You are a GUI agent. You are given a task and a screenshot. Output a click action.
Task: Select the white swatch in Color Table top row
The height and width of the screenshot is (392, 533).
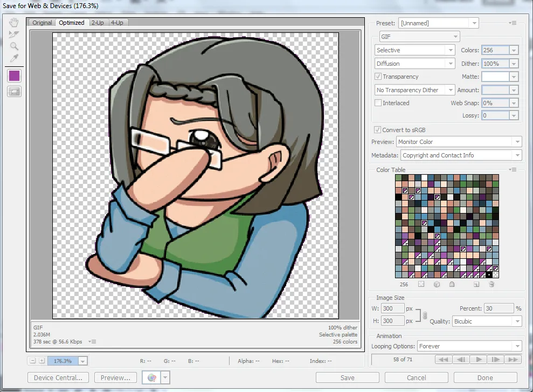click(x=424, y=177)
